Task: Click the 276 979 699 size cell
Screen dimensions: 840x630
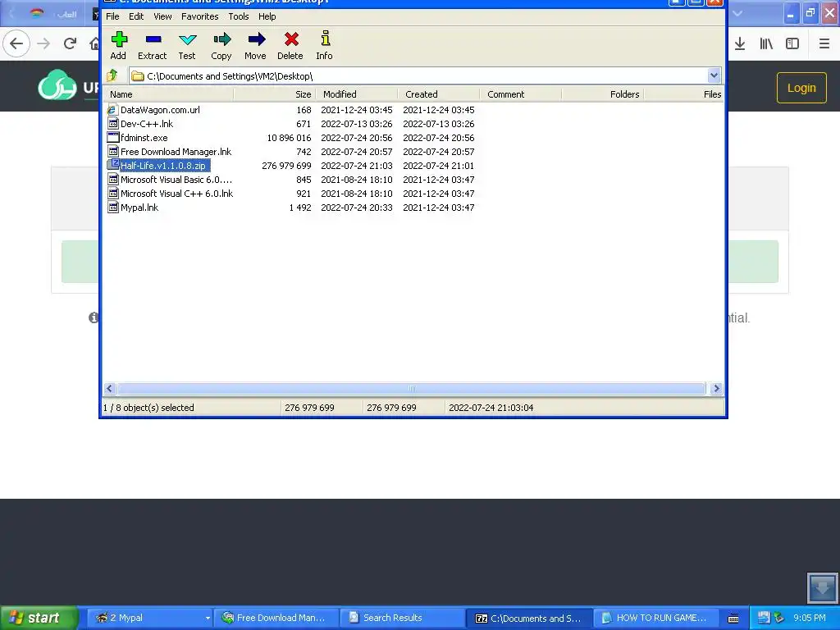Action: click(x=286, y=166)
